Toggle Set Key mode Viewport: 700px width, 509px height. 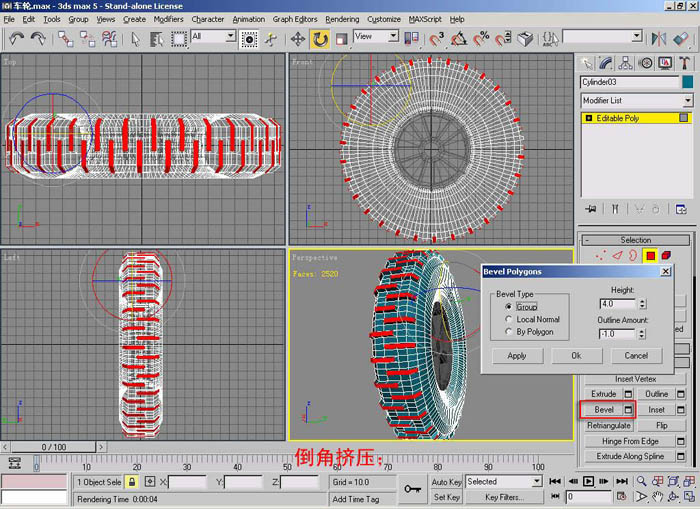pos(446,497)
